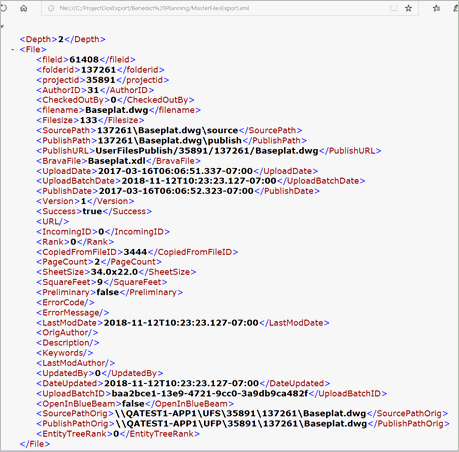The height and width of the screenshot is (452, 459).
Task: Click the empty URL tag
Action: (53, 222)
